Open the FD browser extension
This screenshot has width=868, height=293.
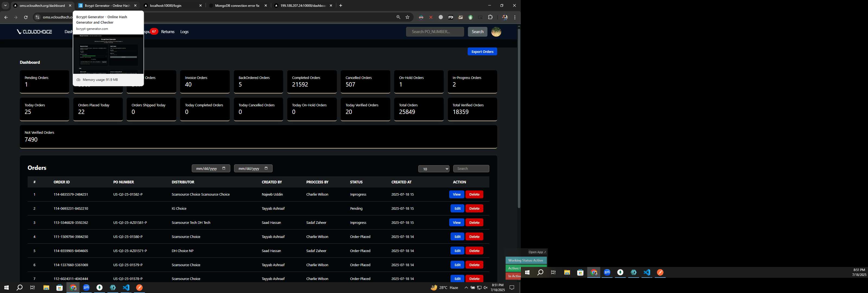click(451, 17)
